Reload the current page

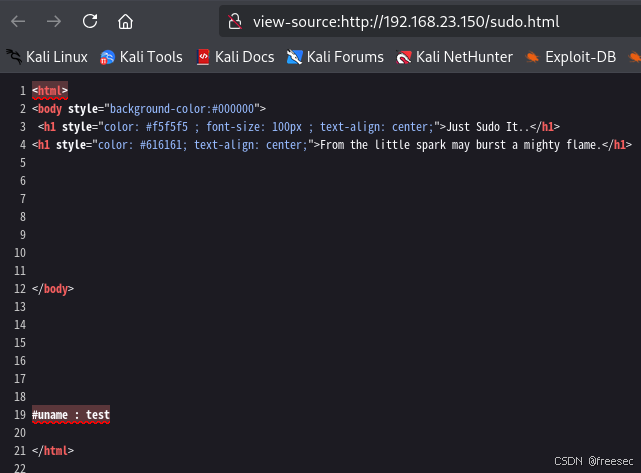click(x=90, y=21)
